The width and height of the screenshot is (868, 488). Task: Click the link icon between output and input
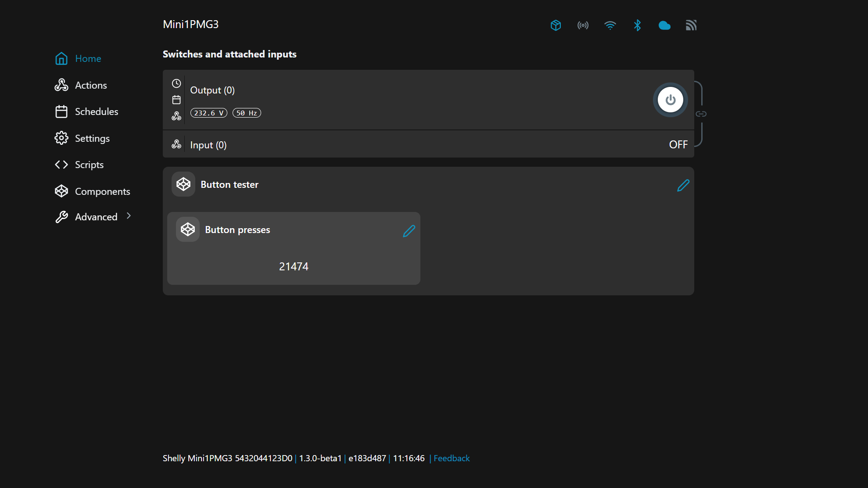(701, 114)
